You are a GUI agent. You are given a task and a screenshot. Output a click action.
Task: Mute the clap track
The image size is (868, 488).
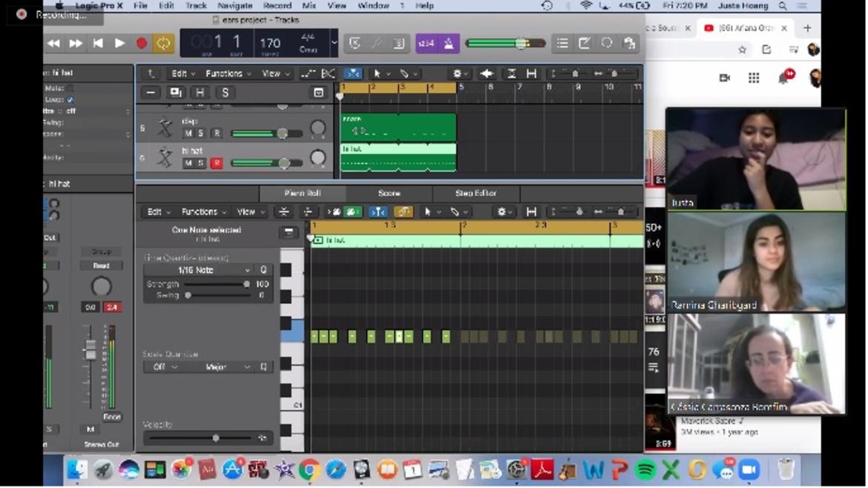click(x=188, y=133)
